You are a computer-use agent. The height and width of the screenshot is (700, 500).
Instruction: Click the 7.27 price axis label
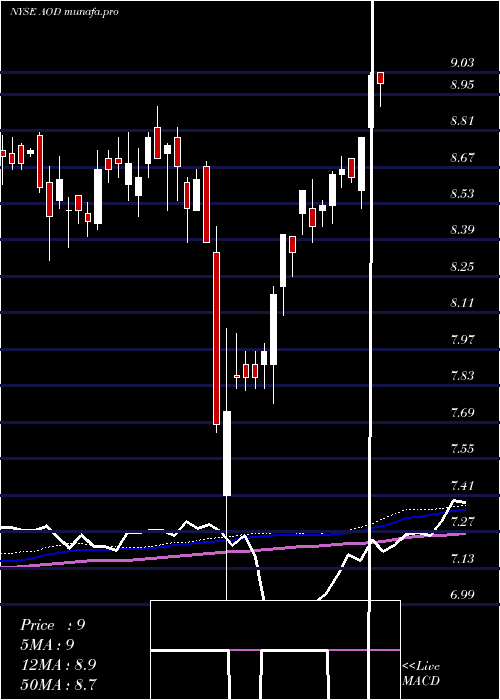pyautogui.click(x=462, y=521)
